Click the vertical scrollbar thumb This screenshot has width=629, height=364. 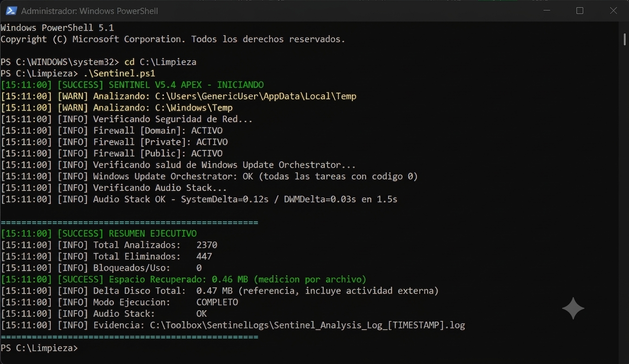pyautogui.click(x=625, y=39)
